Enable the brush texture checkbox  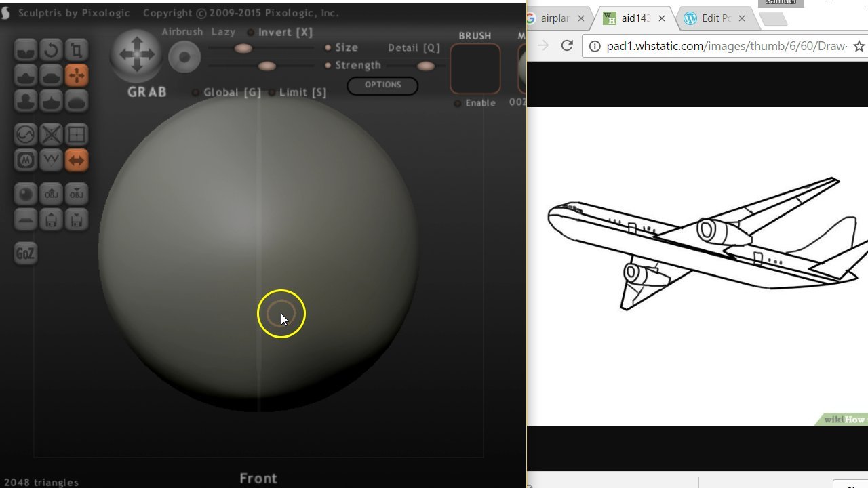coord(458,103)
